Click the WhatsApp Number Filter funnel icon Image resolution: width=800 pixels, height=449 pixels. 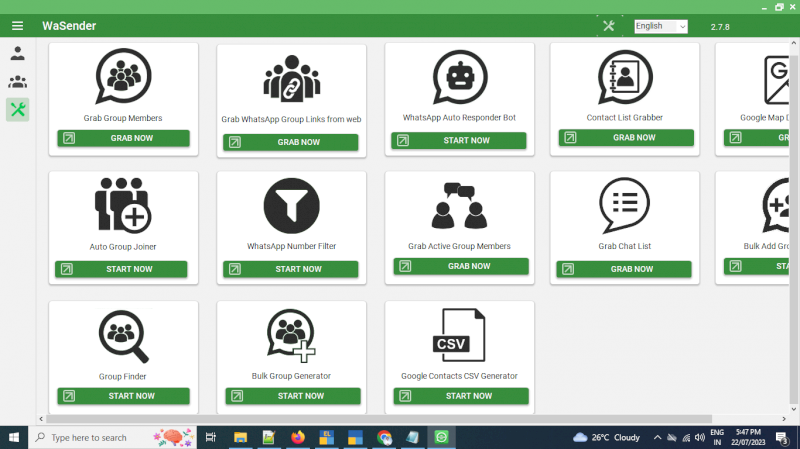(x=291, y=205)
